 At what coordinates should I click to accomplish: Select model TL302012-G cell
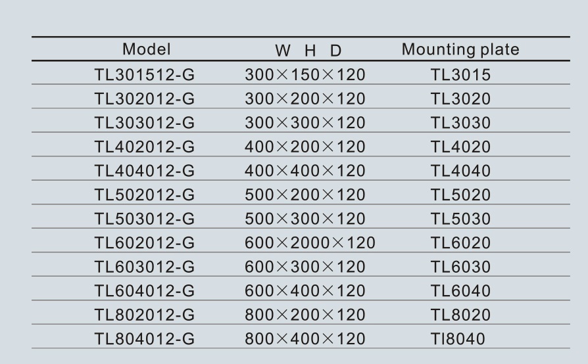pyautogui.click(x=145, y=99)
